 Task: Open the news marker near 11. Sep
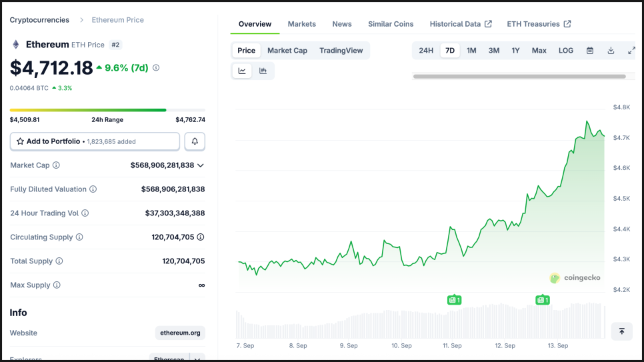click(x=454, y=300)
